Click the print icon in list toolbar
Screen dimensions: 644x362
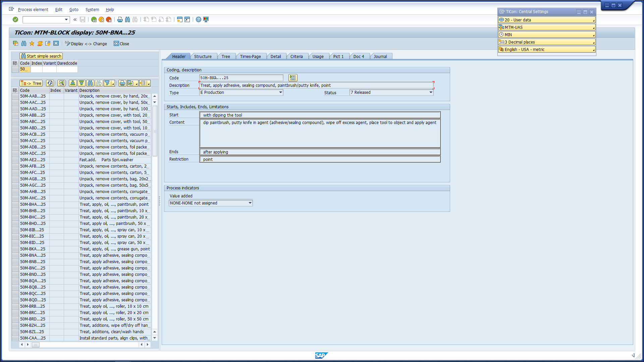click(x=122, y=83)
